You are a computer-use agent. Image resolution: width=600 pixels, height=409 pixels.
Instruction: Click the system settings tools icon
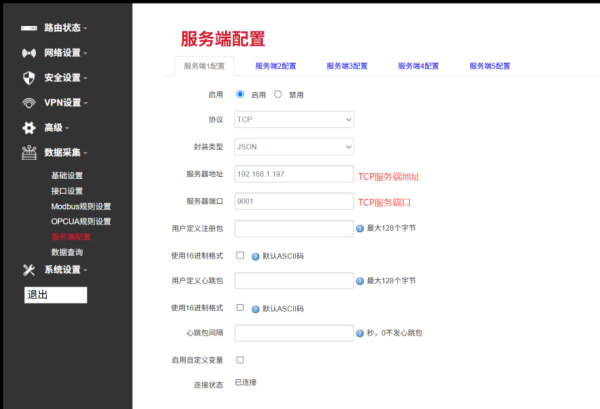[29, 270]
